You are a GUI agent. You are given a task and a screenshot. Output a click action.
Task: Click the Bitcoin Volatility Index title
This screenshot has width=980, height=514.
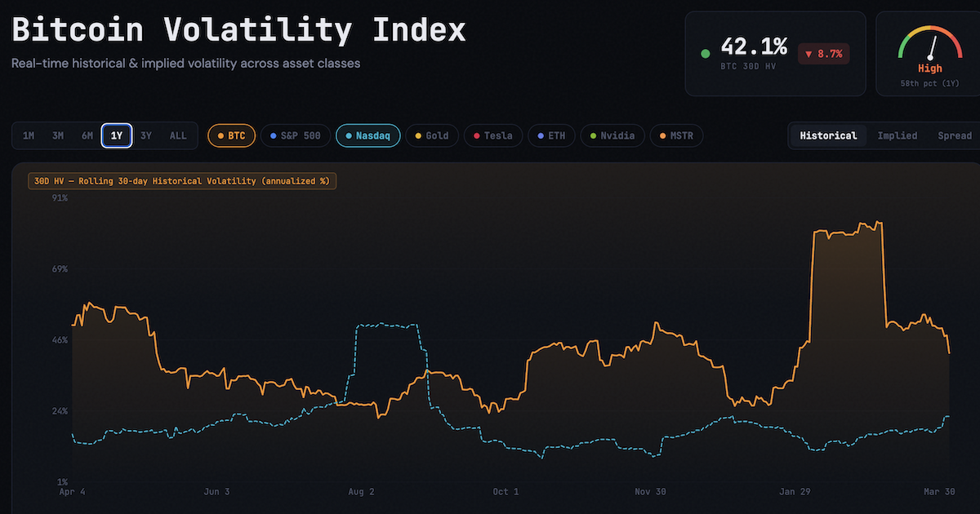(238, 29)
